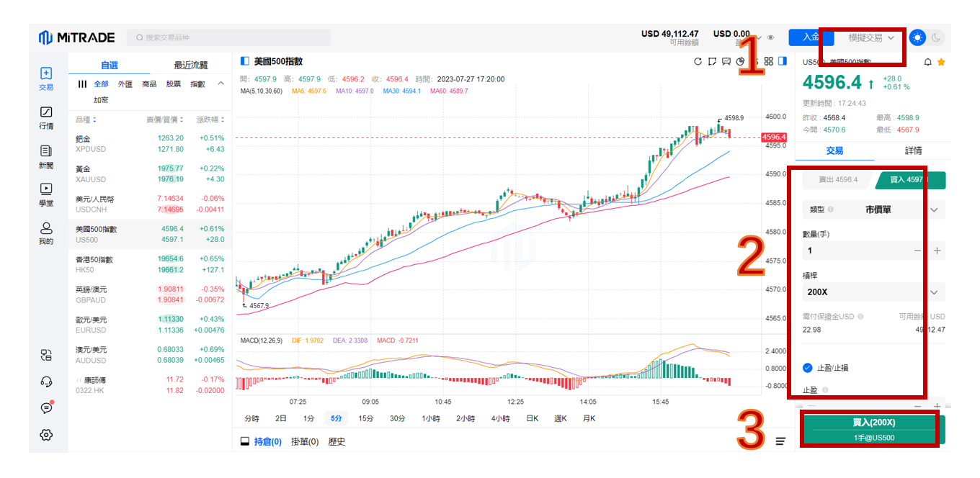Click the customer service headset icon

coord(46,382)
